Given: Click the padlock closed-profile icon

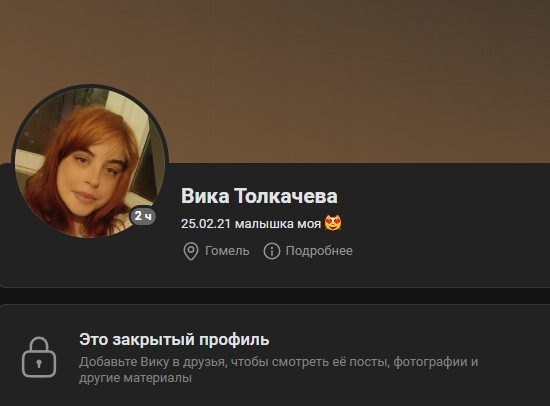Looking at the screenshot, I should tap(39, 357).
